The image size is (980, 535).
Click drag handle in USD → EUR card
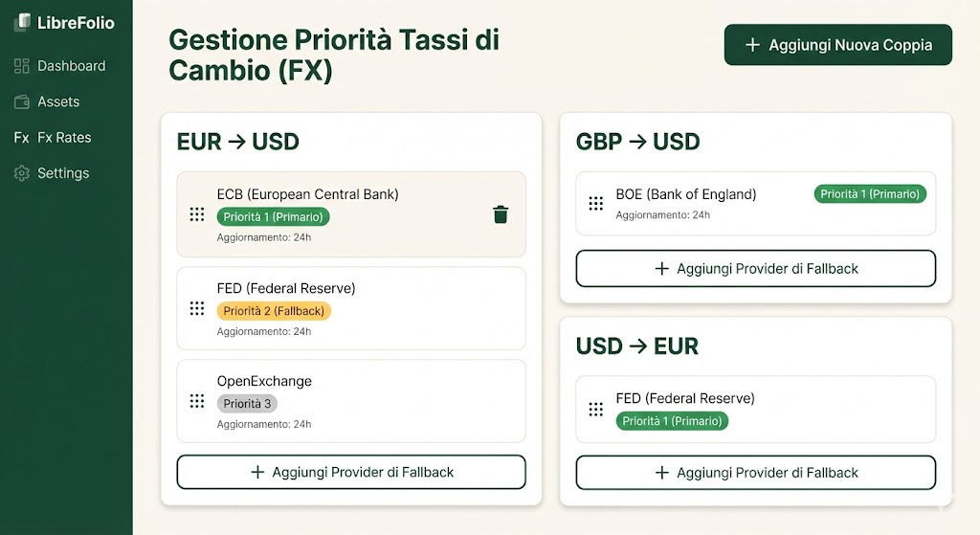point(595,410)
